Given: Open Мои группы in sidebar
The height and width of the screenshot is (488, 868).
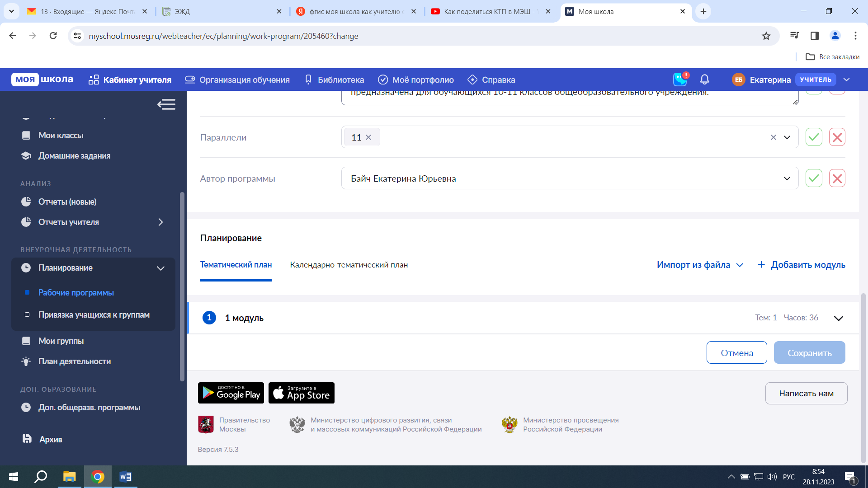Looking at the screenshot, I should 61,341.
